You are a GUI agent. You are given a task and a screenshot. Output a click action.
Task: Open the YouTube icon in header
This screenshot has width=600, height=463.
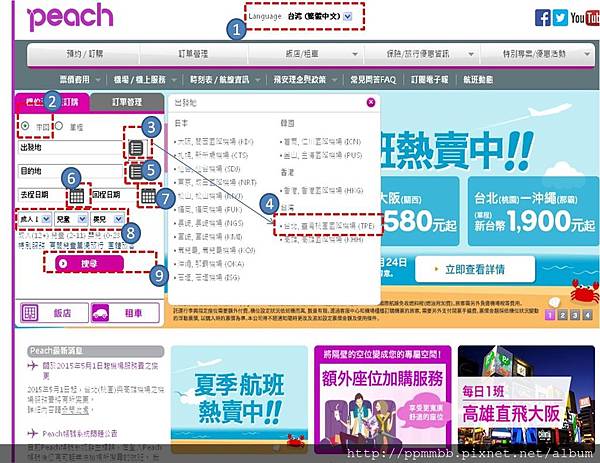click(x=585, y=18)
